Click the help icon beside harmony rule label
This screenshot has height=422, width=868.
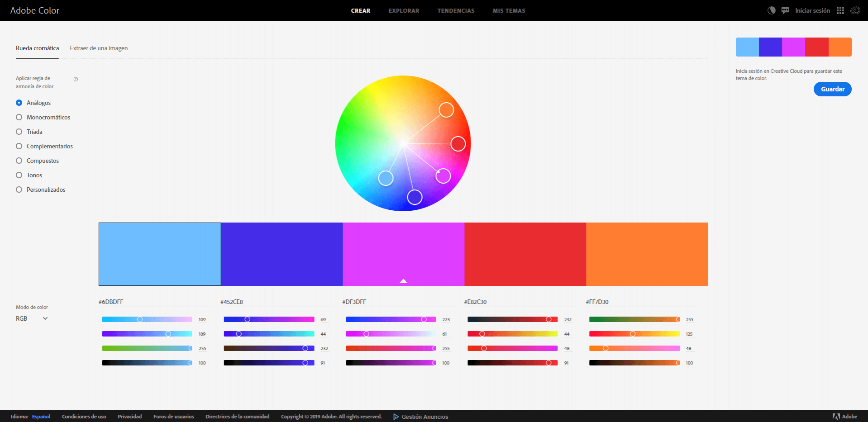coord(76,79)
